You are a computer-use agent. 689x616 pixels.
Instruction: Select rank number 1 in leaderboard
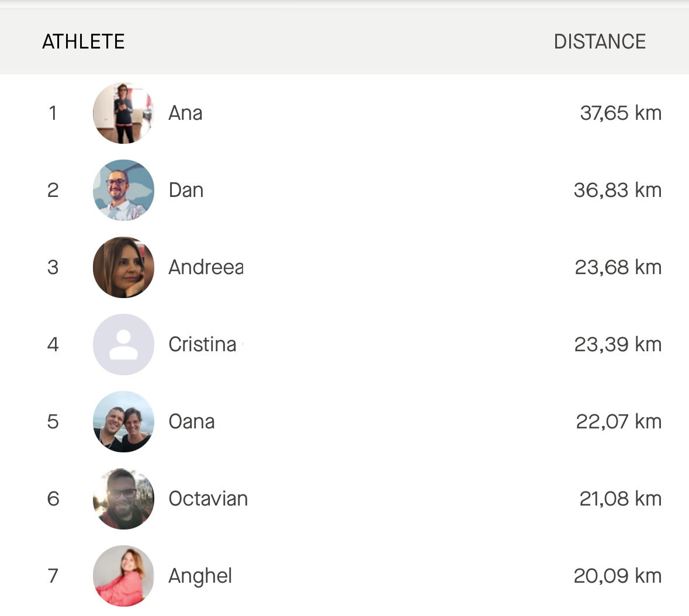pos(53,113)
